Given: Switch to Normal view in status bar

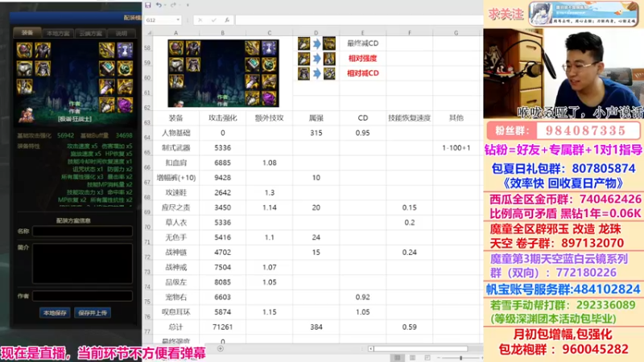Looking at the screenshot, I should tap(397, 358).
